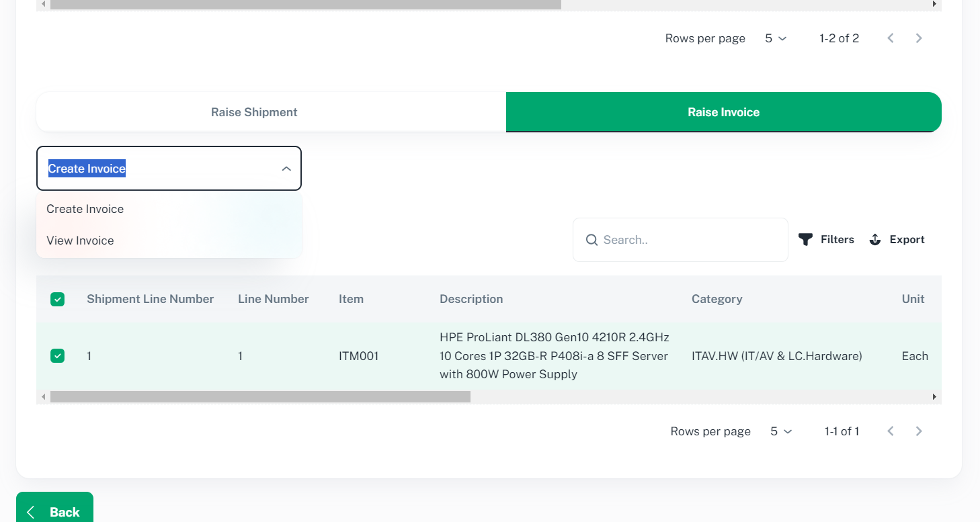The width and height of the screenshot is (980, 522).
Task: Toggle the select-all checkbox in the table header
Action: (x=58, y=300)
